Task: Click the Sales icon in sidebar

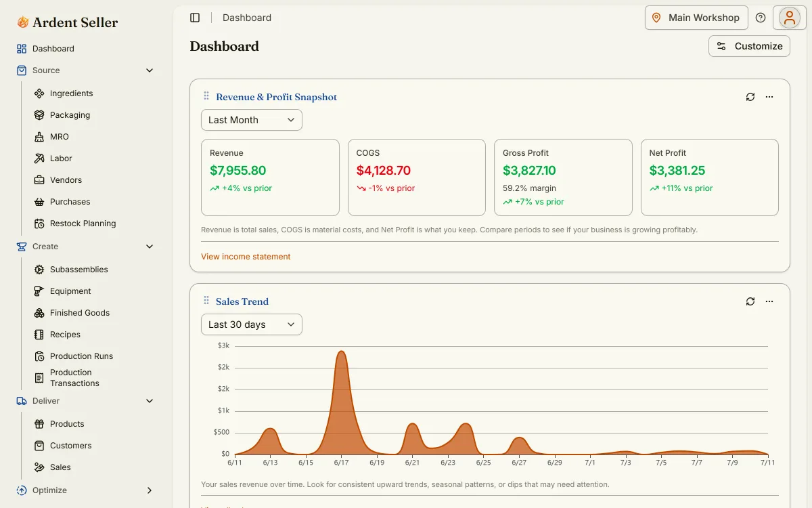Action: 39,467
